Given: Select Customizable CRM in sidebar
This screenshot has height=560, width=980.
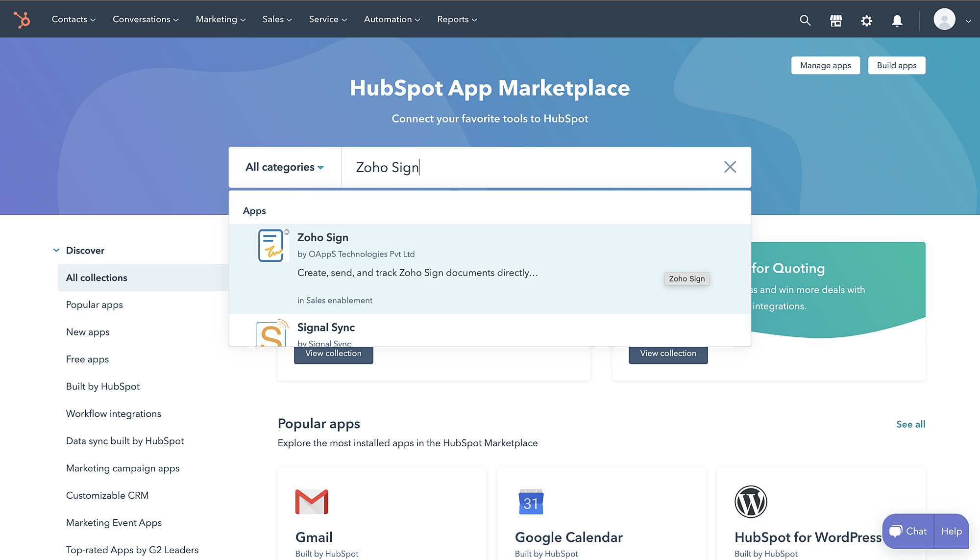Looking at the screenshot, I should [107, 495].
